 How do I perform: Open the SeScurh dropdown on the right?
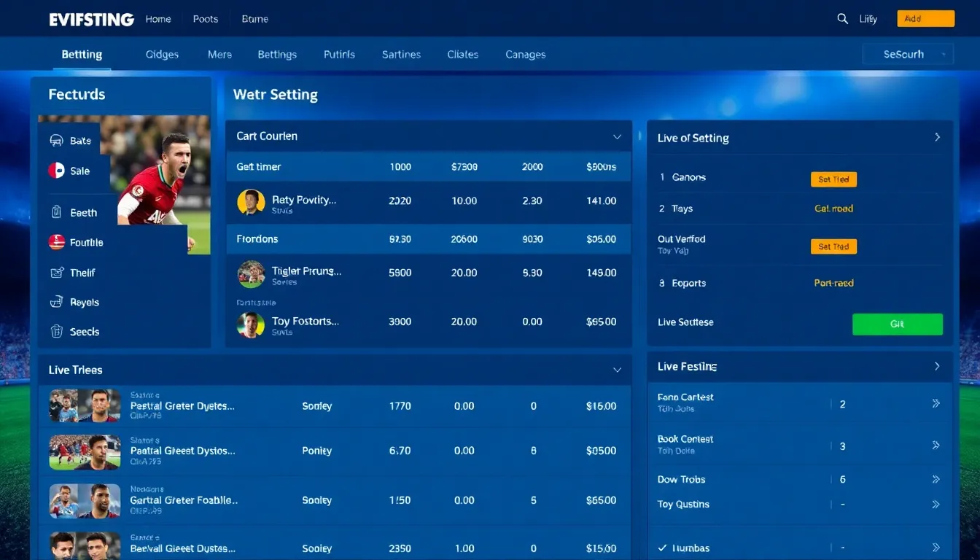point(908,53)
